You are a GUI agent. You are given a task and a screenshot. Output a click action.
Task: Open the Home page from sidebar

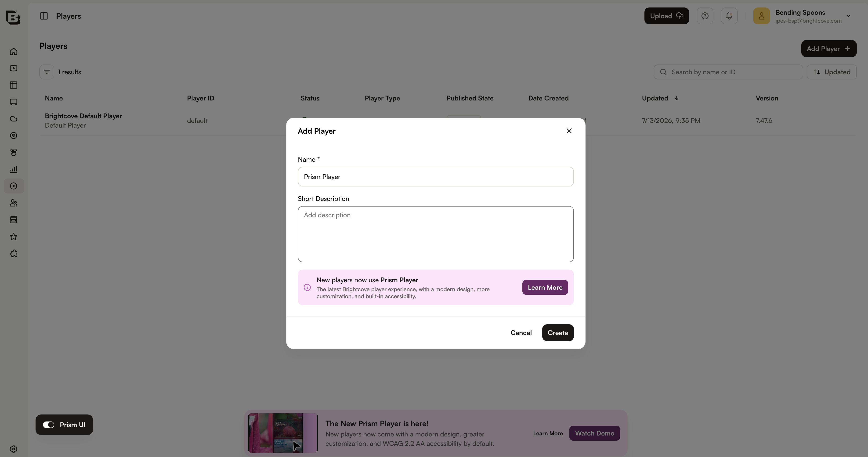pos(14,52)
